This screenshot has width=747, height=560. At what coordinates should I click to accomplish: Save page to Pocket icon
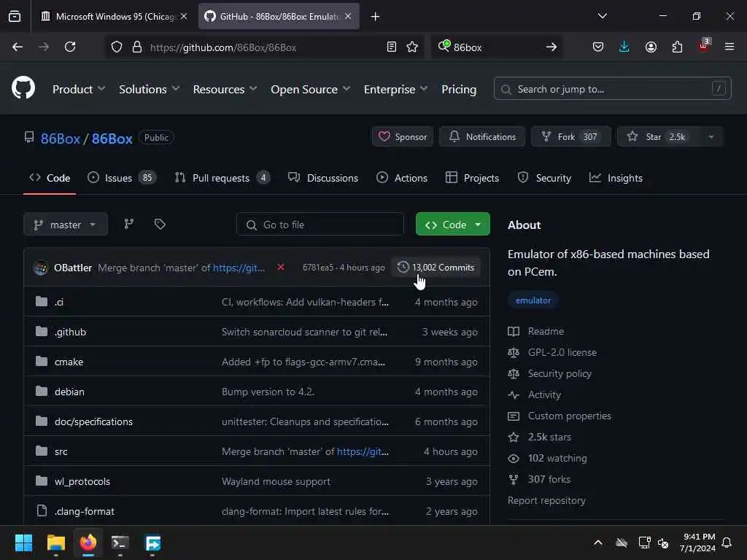coord(598,47)
